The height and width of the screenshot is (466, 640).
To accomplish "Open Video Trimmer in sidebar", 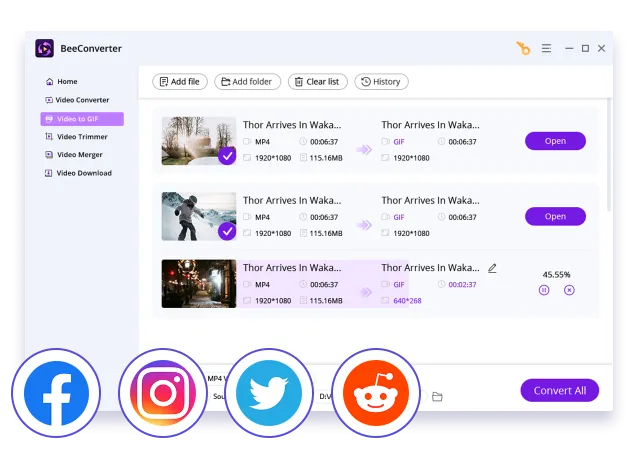I will pyautogui.click(x=76, y=137).
